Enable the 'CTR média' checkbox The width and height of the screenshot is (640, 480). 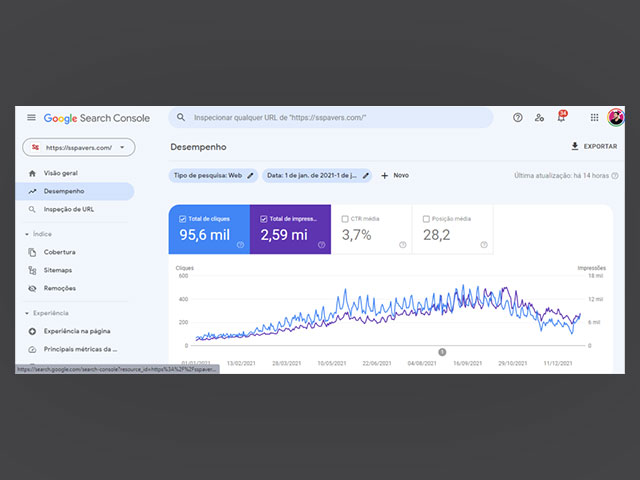tap(344, 218)
